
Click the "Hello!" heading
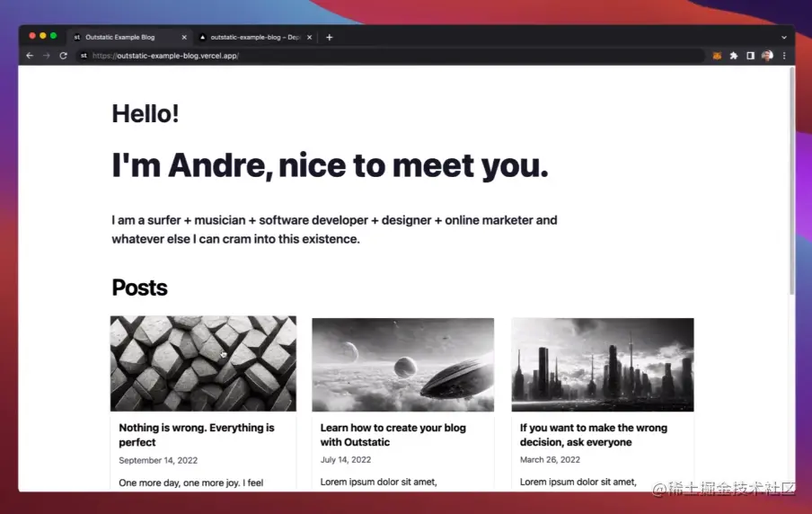tap(146, 113)
